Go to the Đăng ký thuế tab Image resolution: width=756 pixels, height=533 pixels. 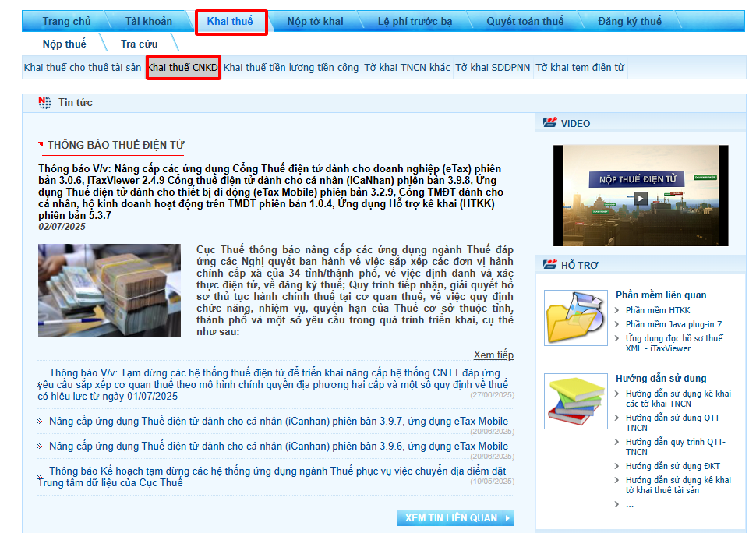630,22
